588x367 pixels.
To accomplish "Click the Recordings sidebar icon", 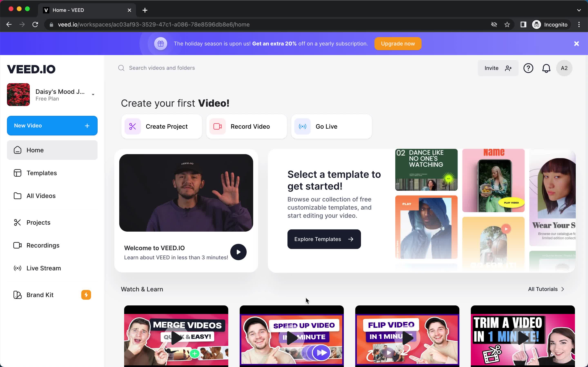I will coord(17,245).
